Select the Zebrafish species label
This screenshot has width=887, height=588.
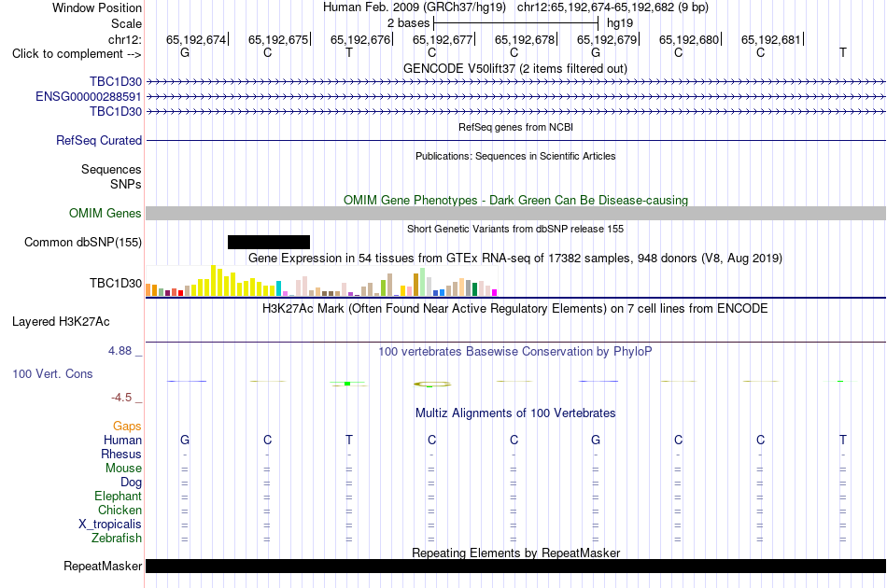pos(117,538)
